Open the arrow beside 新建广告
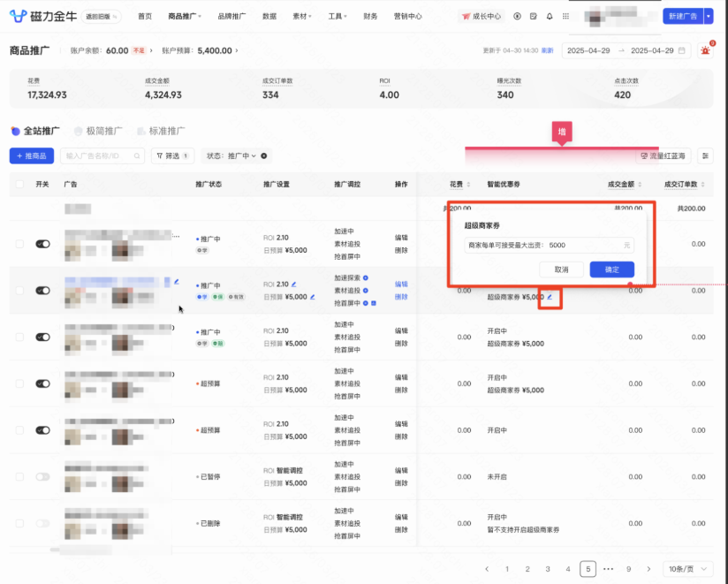The width and height of the screenshot is (728, 584). (709, 16)
